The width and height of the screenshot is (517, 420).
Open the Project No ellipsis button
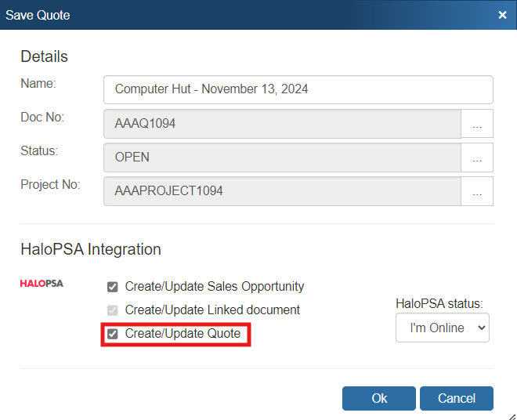(477, 191)
